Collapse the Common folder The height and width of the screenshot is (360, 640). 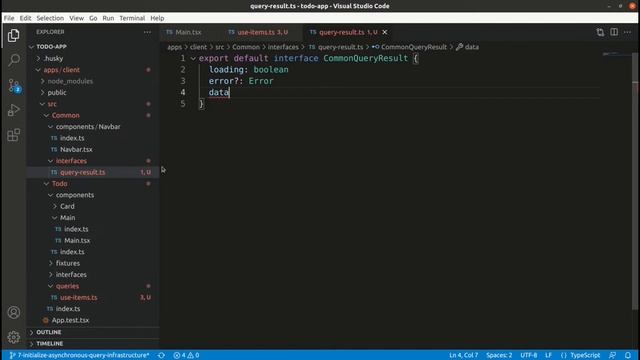pos(65,116)
